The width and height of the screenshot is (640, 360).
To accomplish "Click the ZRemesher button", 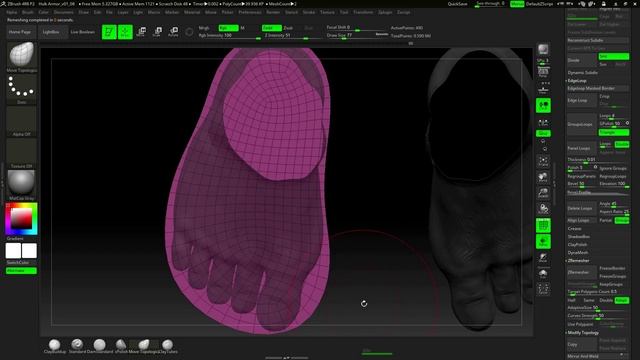I will pos(581,272).
